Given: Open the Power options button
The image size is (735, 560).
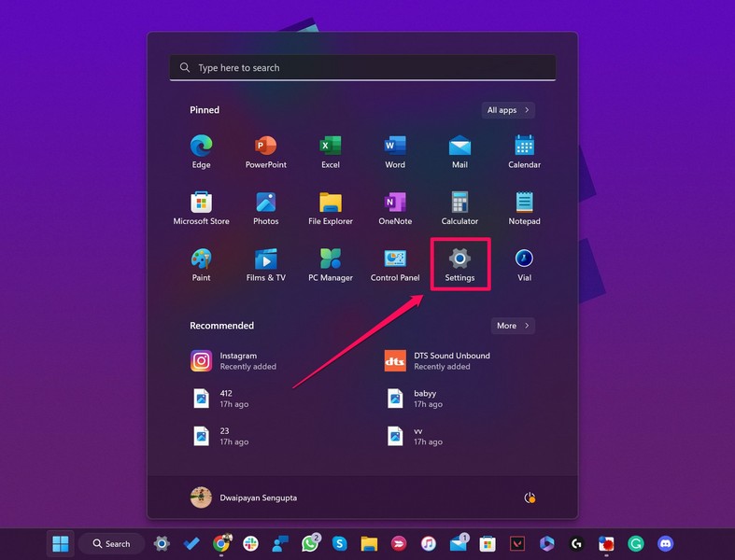Looking at the screenshot, I should 530,497.
